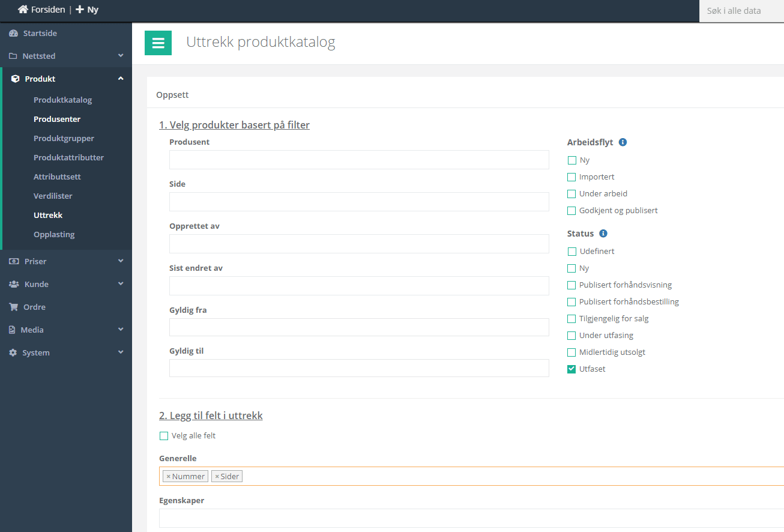Remove the Sider tag with its x
The height and width of the screenshot is (532, 784).
217,476
